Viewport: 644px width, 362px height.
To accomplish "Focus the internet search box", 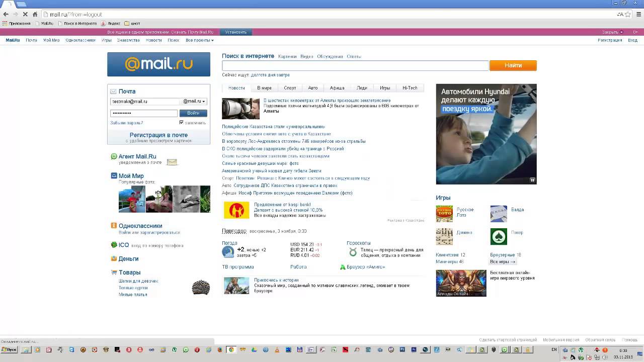I will point(355,65).
